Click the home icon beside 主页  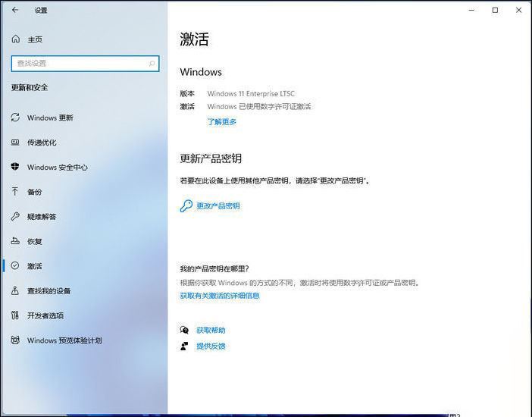(x=16, y=39)
